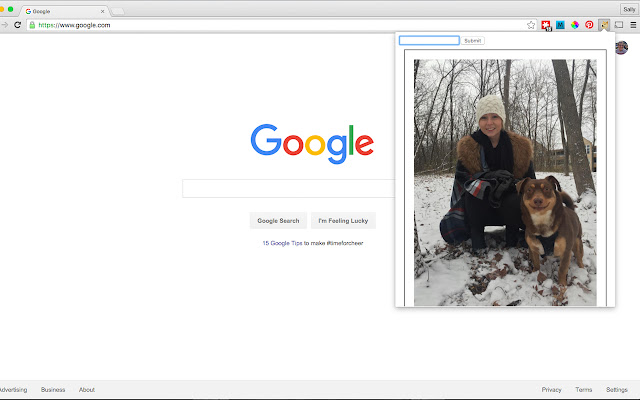Click Submit in the extension popup
This screenshot has width=640, height=400.
coord(473,40)
